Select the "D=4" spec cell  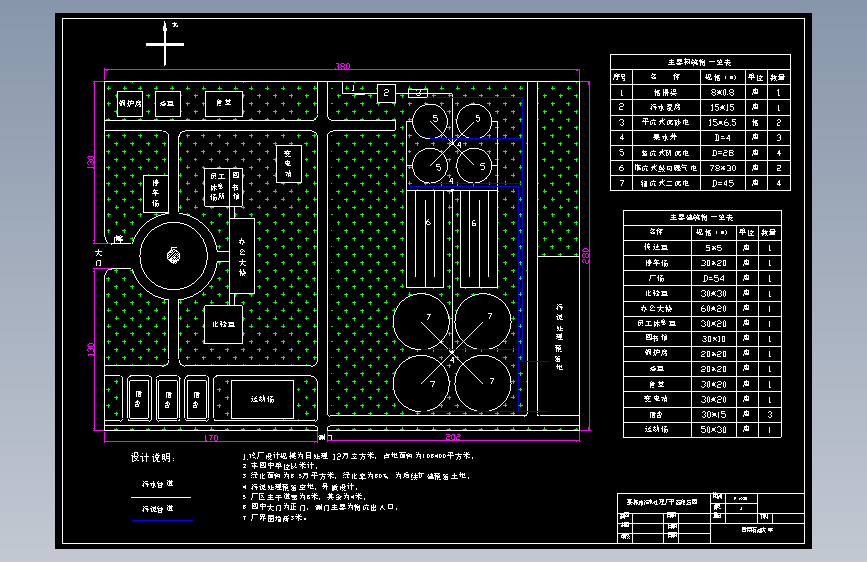pyautogui.click(x=722, y=137)
